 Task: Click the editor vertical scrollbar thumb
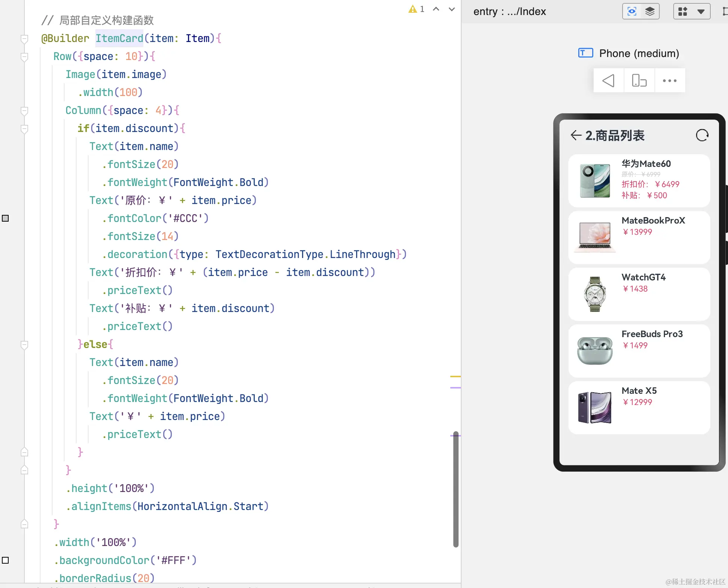[x=456, y=489]
